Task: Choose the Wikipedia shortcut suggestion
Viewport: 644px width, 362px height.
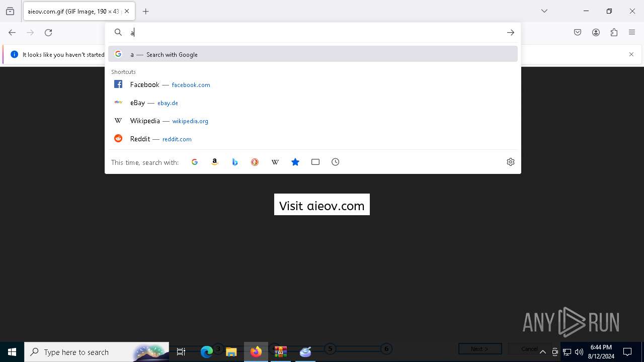Action: (313, 121)
